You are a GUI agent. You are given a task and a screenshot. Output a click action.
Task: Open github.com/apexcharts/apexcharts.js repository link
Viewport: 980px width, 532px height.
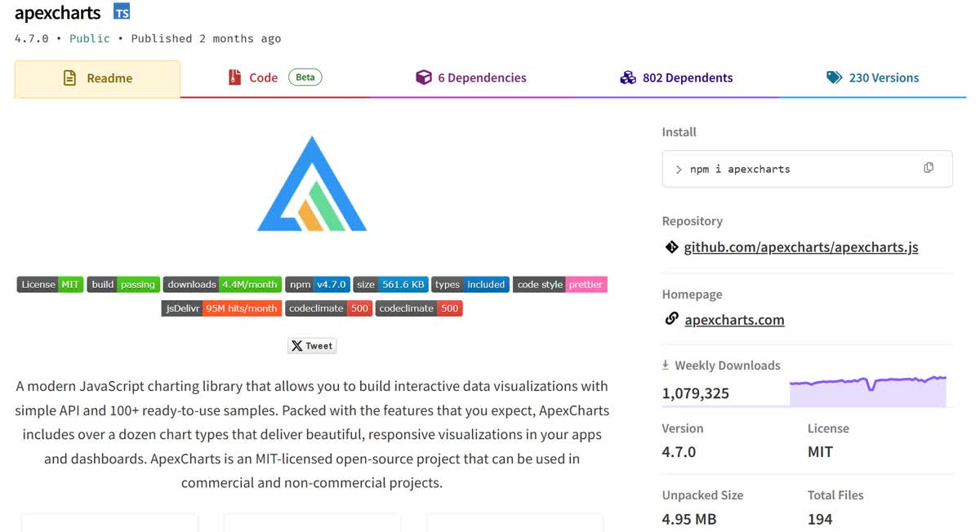coord(801,247)
